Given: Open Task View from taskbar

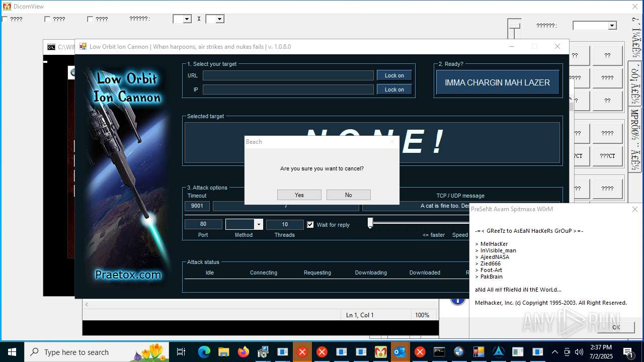Looking at the screenshot, I should click(181, 352).
